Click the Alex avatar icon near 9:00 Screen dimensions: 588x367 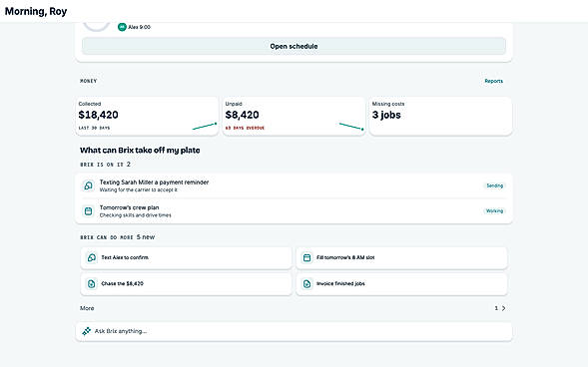tap(122, 27)
